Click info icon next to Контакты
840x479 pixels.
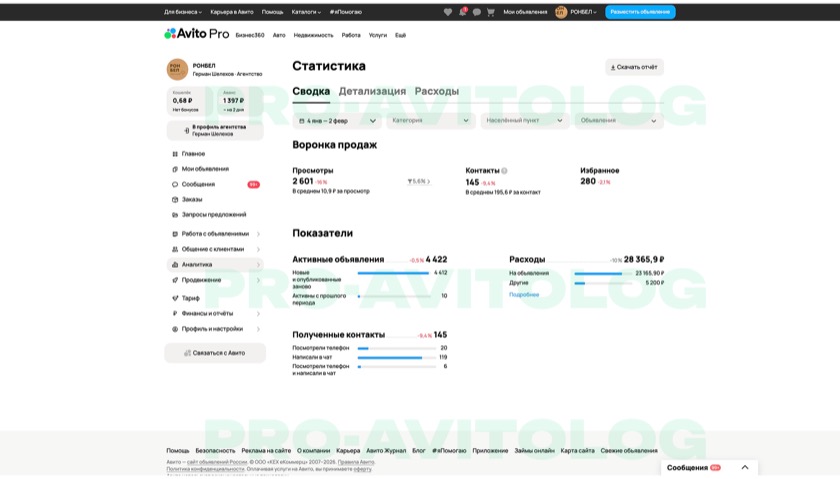[504, 170]
